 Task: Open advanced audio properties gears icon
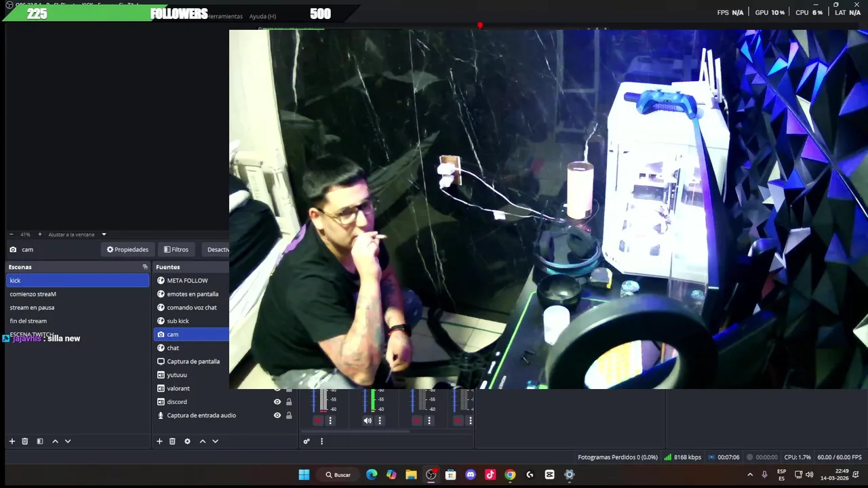tap(307, 441)
